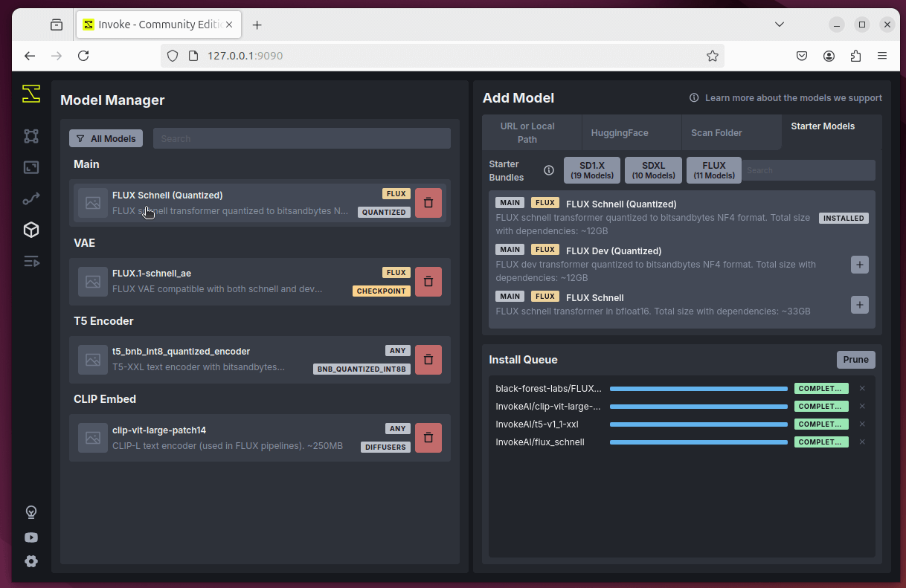
Task: Delete the t5_bnb_int8_quantized_encoder model
Action: [428, 360]
